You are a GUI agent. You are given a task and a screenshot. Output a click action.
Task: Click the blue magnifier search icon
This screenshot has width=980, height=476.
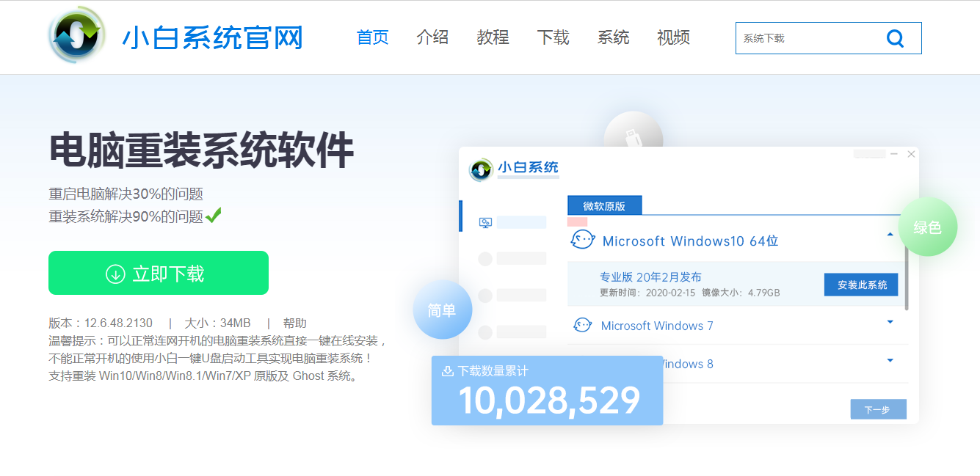tap(896, 37)
